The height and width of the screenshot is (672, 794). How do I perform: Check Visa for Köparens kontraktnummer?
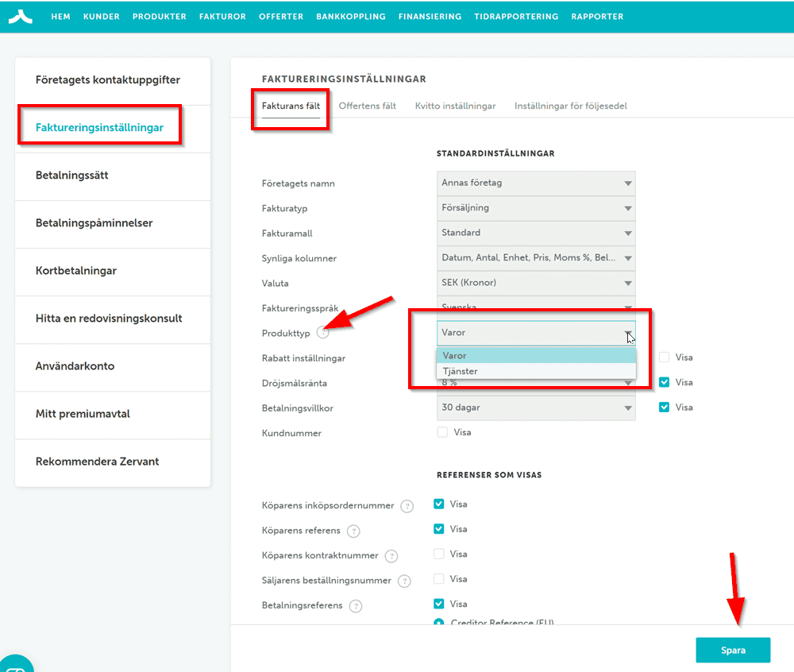pyautogui.click(x=439, y=554)
